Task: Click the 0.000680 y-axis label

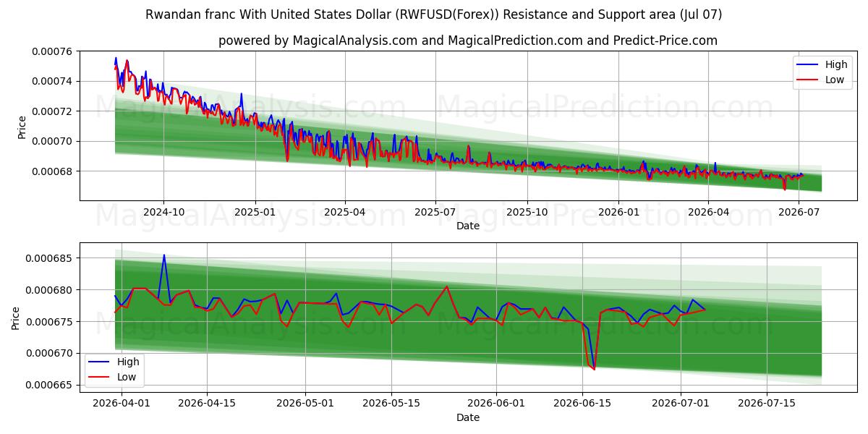Action: click(48, 290)
